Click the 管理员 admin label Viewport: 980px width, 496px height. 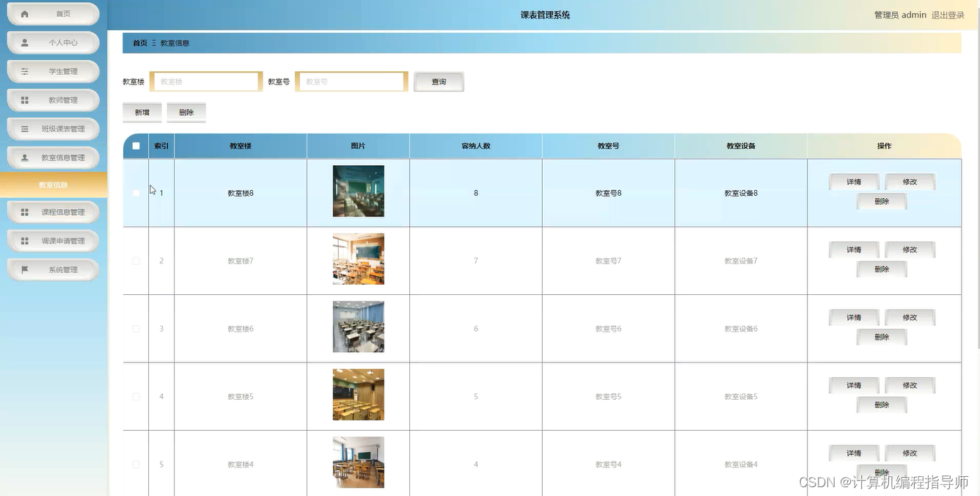click(900, 15)
